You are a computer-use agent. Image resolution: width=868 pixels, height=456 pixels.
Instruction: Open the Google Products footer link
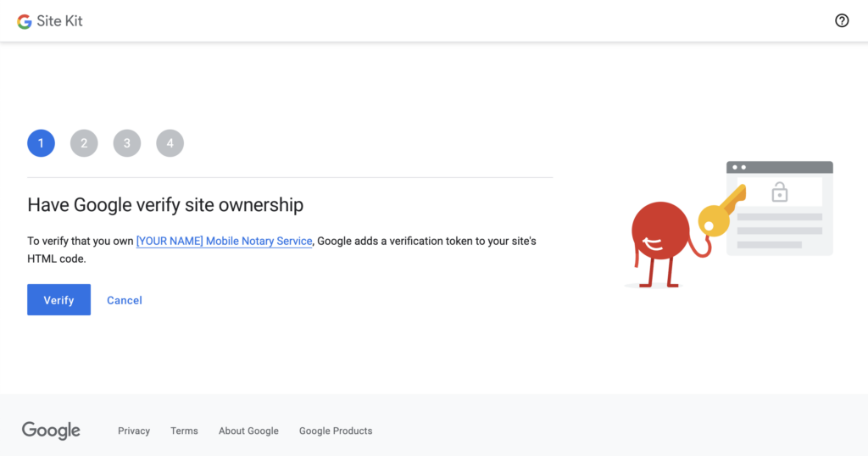pyautogui.click(x=336, y=431)
